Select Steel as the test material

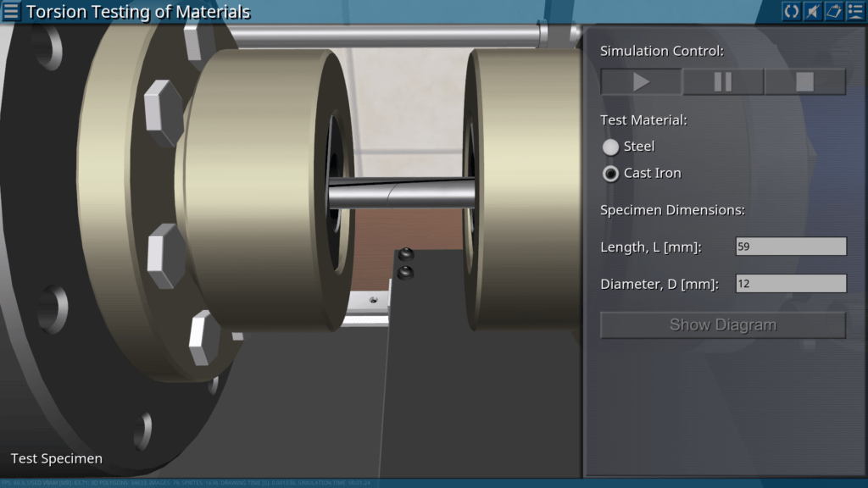(611, 147)
